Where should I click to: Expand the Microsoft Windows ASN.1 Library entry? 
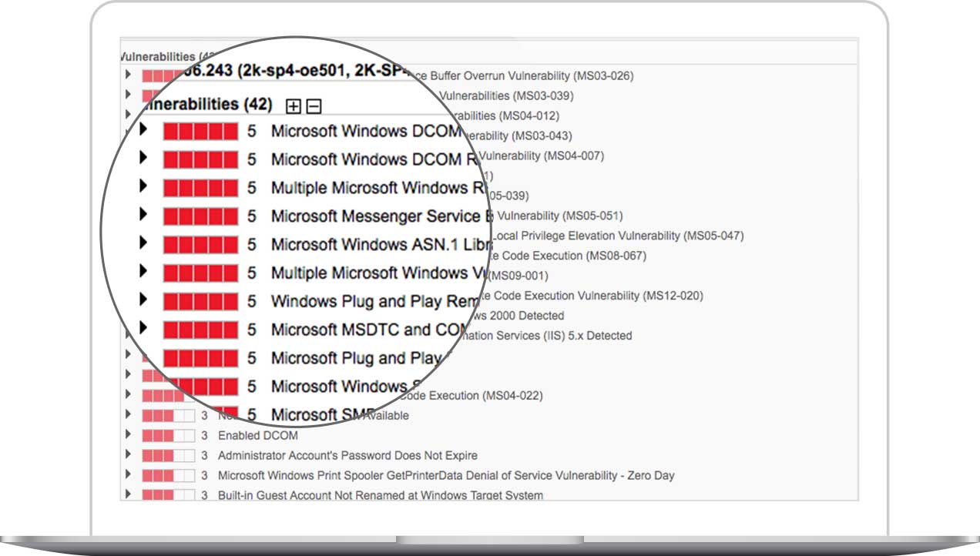coord(144,244)
